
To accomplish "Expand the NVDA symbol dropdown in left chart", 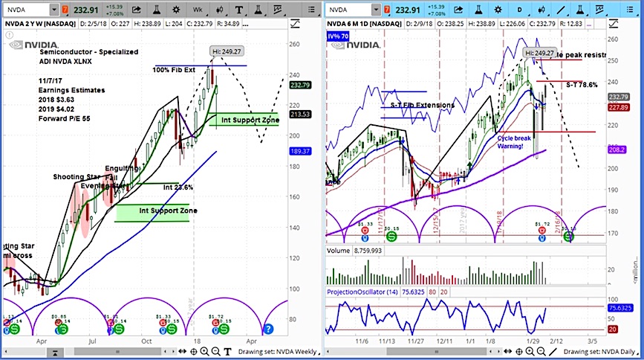I will click(x=54, y=10).
